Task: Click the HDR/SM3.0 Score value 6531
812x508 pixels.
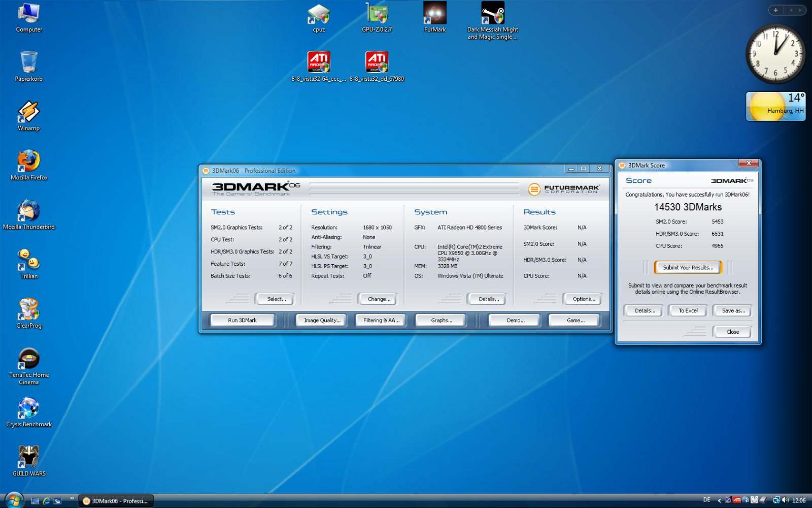Action: coord(717,234)
